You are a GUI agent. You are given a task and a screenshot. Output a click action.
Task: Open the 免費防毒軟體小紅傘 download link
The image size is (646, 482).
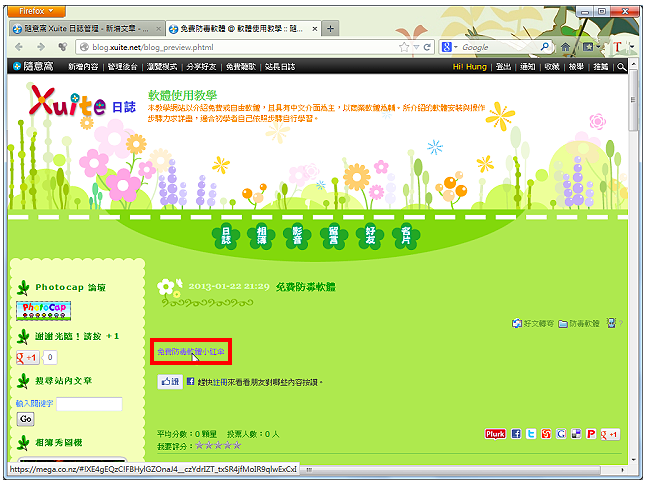click(191, 352)
